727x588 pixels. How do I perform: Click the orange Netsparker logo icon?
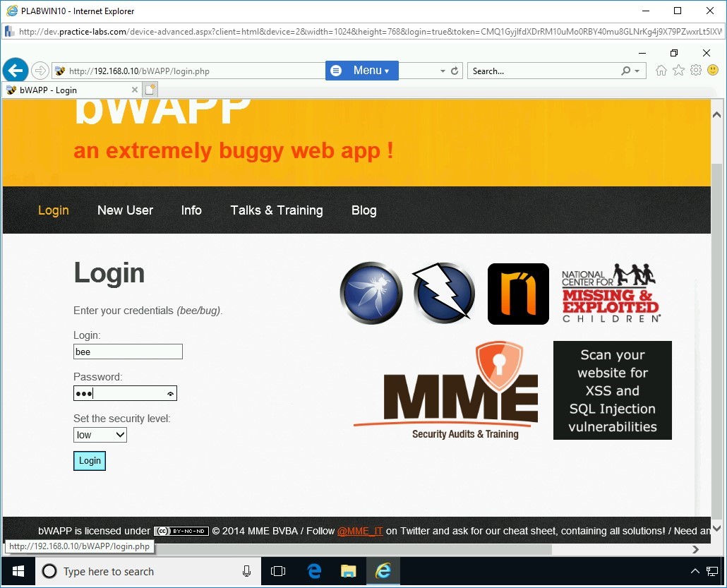click(518, 294)
